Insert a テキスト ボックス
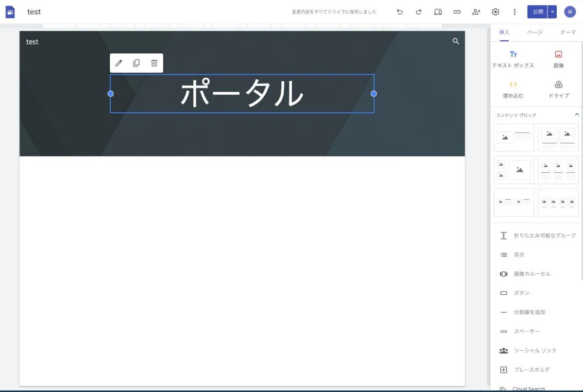 (x=513, y=59)
